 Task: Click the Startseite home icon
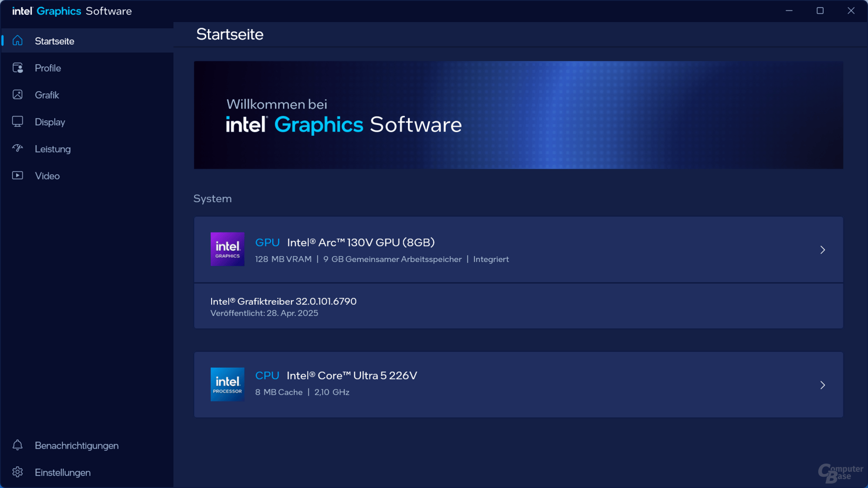coord(18,41)
